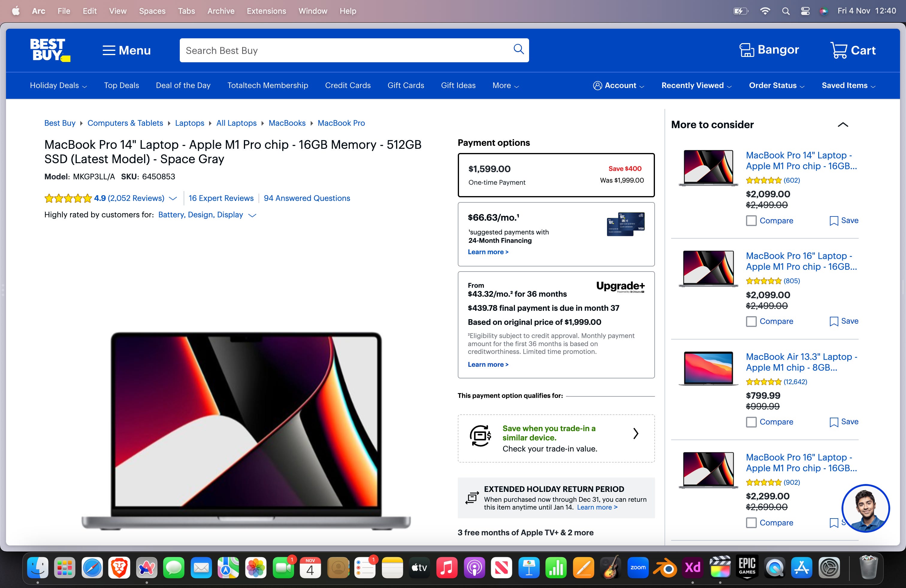906x588 pixels.
Task: Open the shopping Cart
Action: (x=853, y=50)
